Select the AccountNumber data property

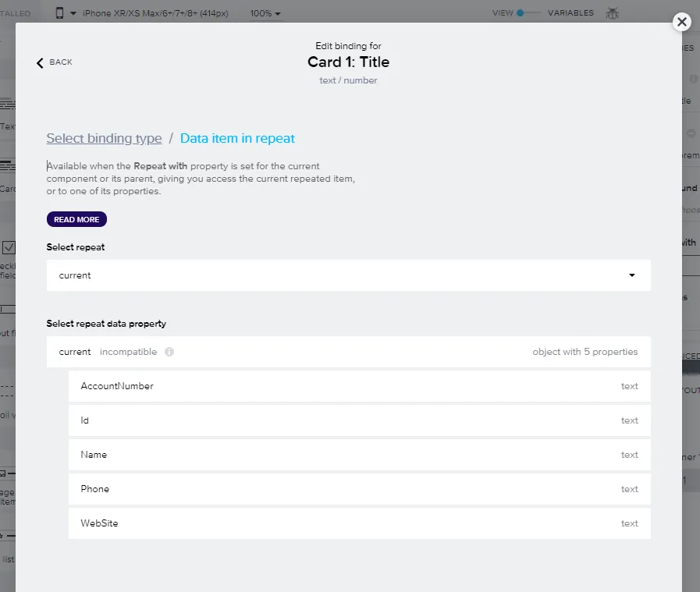click(x=359, y=386)
